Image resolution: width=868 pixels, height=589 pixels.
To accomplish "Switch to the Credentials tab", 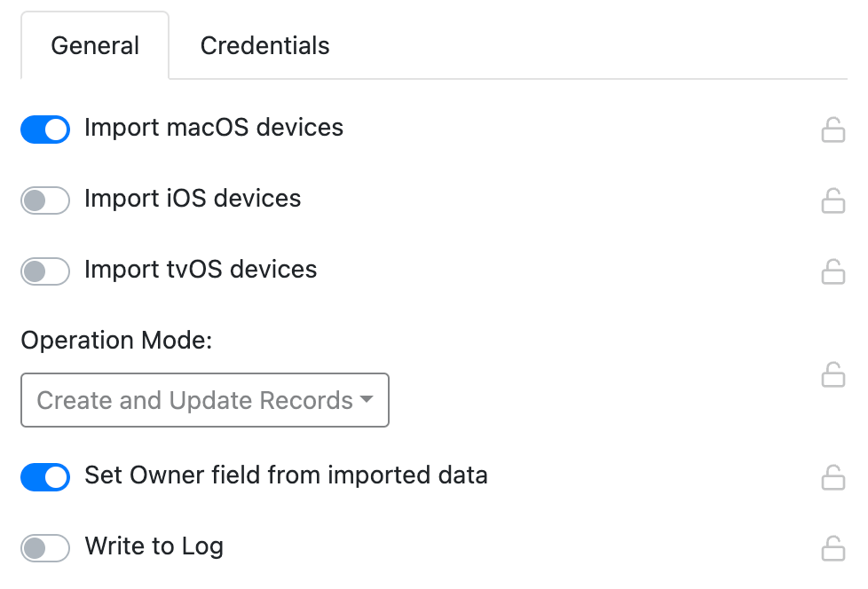I will [264, 45].
